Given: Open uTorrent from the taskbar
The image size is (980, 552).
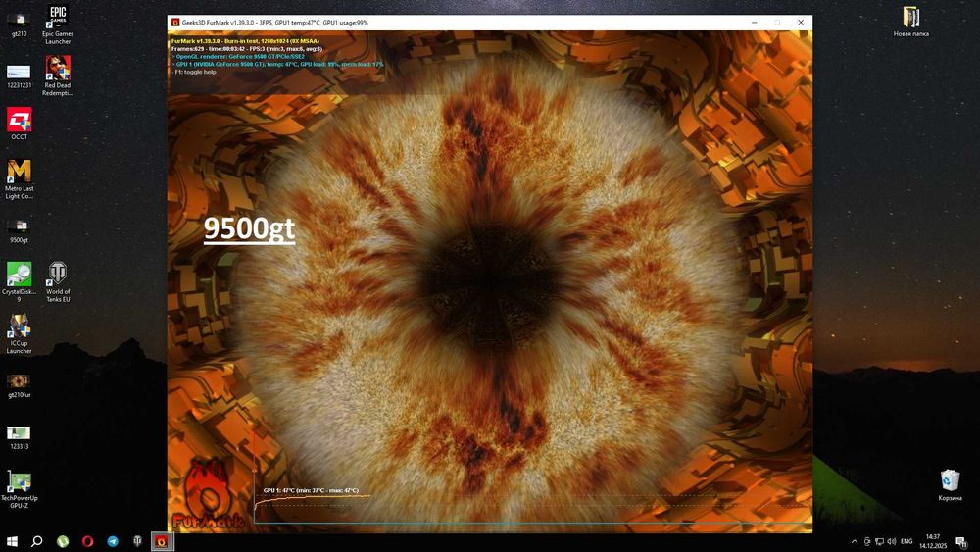Looking at the screenshot, I should coord(63,541).
